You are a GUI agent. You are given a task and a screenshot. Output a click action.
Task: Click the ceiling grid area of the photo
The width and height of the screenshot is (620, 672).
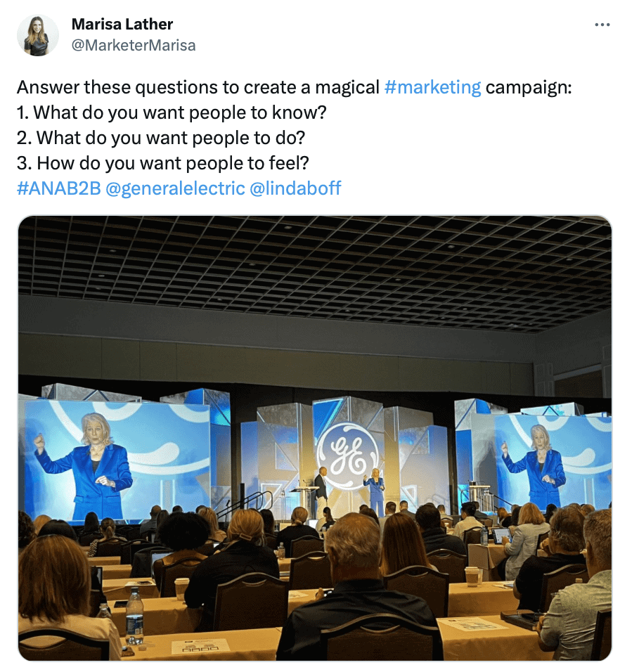pyautogui.click(x=314, y=274)
